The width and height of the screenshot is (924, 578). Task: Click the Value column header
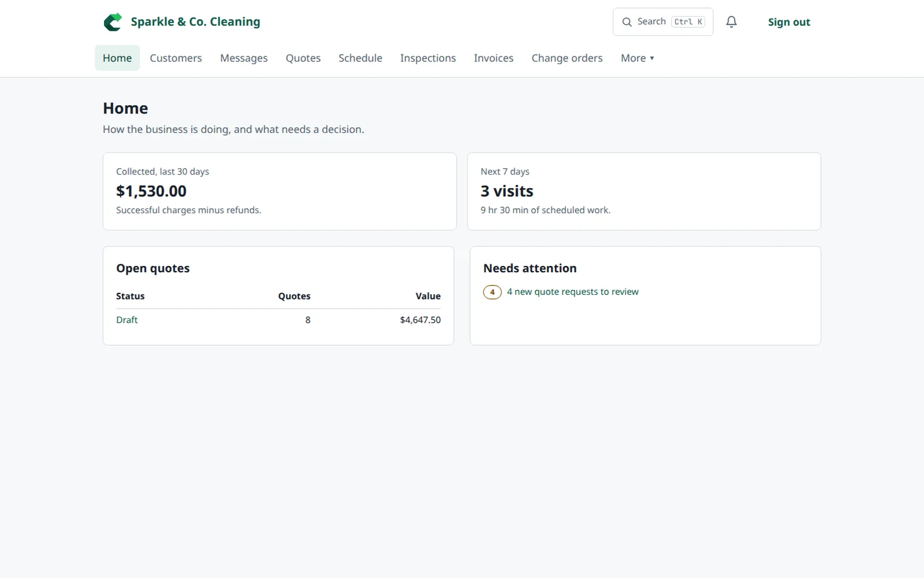click(428, 296)
